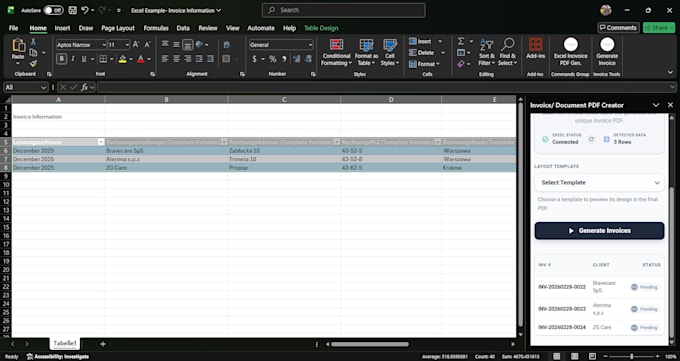Click the Borders grid icon
680x361 pixels.
coord(103,59)
